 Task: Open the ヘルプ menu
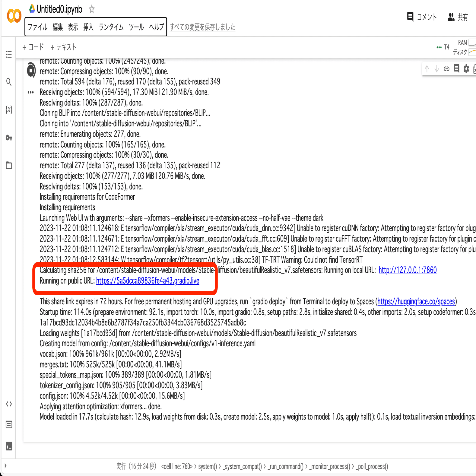[157, 27]
